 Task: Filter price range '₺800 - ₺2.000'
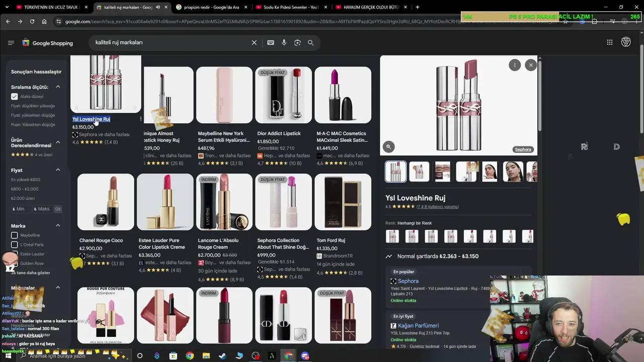coord(25,189)
